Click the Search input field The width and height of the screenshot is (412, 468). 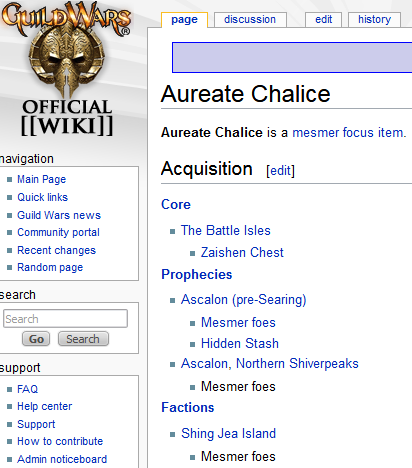[65, 319]
